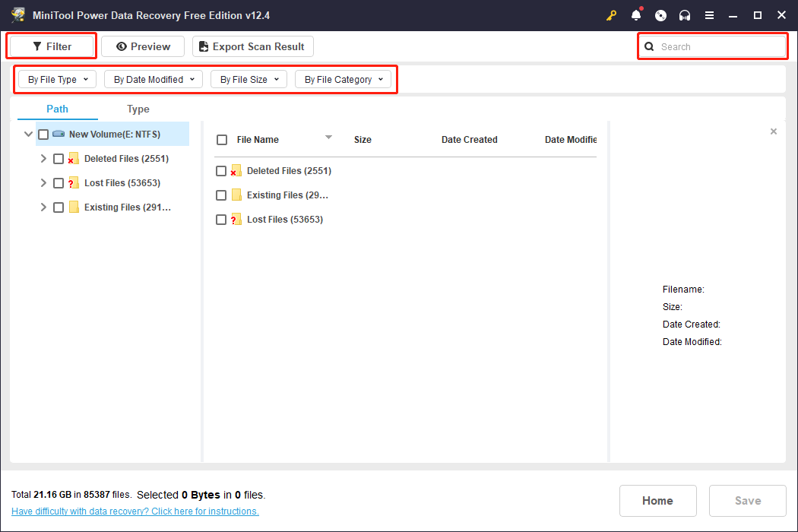The height and width of the screenshot is (532, 798).
Task: Sort by the Date Created column header
Action: [469, 140]
